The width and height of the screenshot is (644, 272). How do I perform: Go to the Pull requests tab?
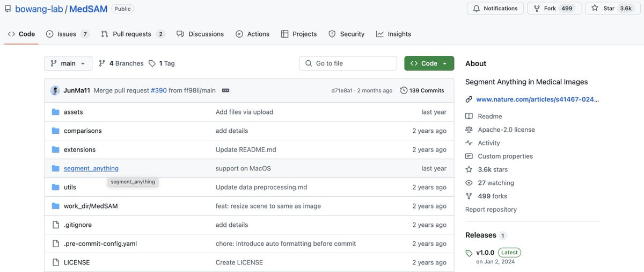tap(133, 34)
